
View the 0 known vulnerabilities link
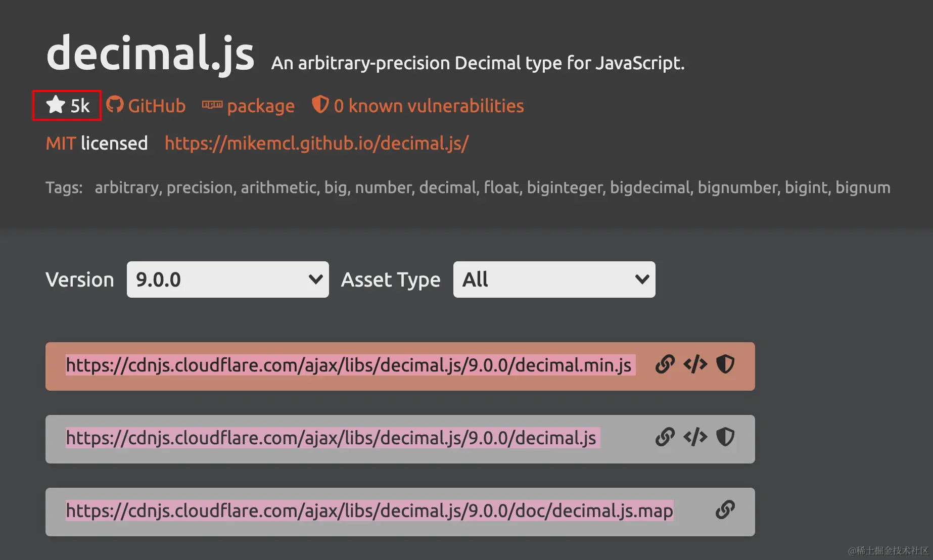tap(429, 106)
